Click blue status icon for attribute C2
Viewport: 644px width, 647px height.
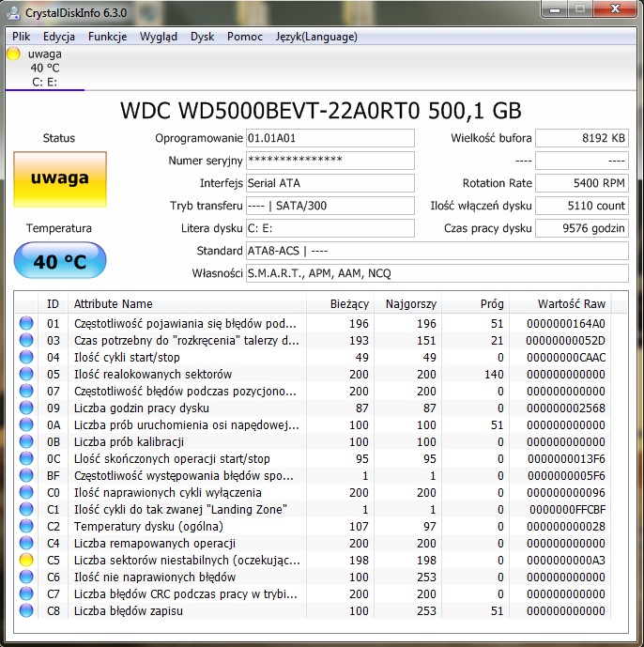click(26, 526)
